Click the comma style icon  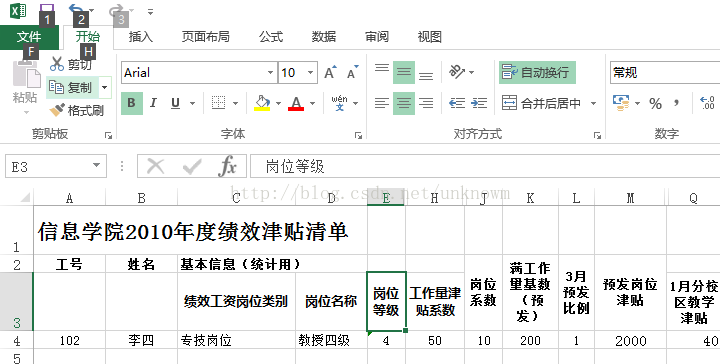coord(676,103)
